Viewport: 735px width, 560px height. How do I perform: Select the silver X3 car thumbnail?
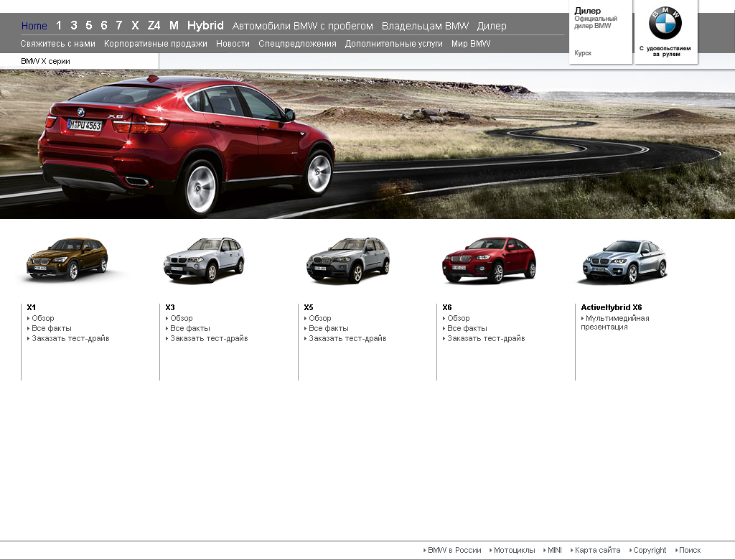pos(204,260)
